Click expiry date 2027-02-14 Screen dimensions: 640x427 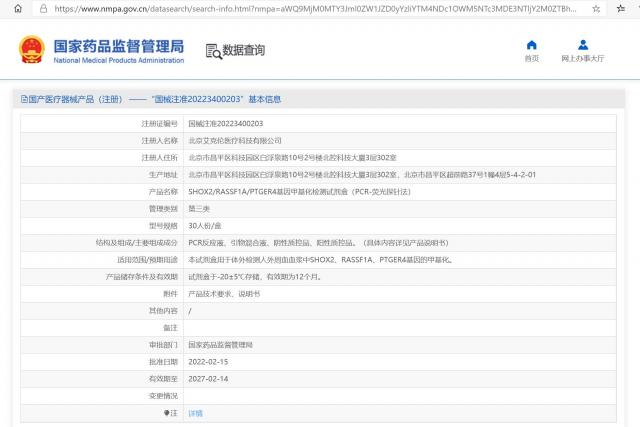click(208, 379)
